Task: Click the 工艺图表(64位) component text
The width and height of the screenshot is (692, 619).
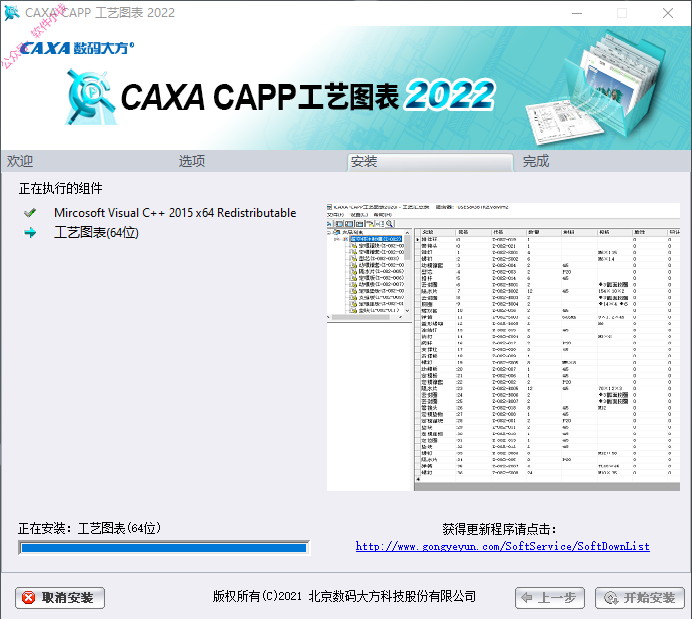Action: pyautogui.click(x=96, y=233)
